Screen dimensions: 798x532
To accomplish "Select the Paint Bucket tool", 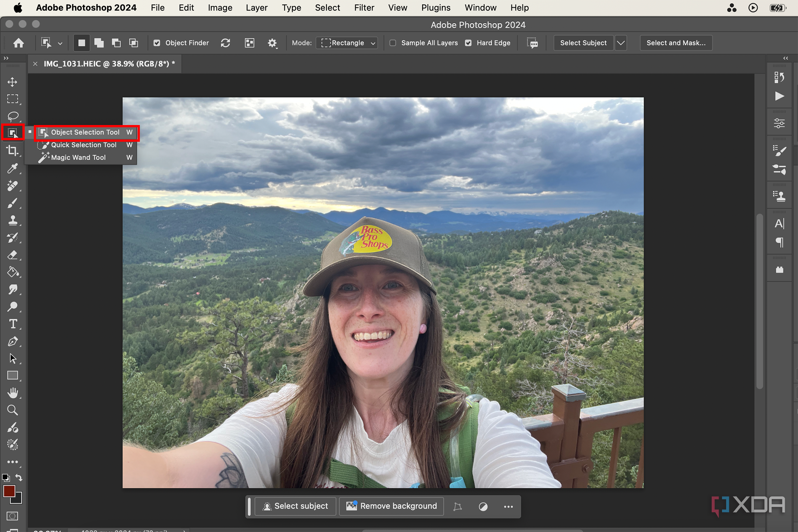I will (x=13, y=272).
